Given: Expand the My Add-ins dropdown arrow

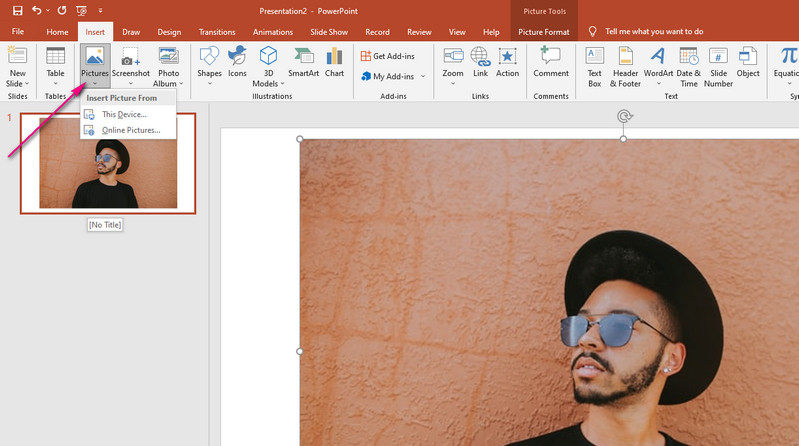Looking at the screenshot, I should click(422, 77).
